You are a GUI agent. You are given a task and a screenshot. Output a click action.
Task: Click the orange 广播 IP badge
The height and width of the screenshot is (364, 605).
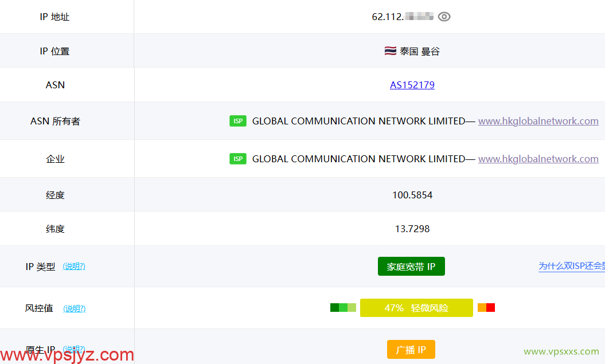tap(412, 349)
